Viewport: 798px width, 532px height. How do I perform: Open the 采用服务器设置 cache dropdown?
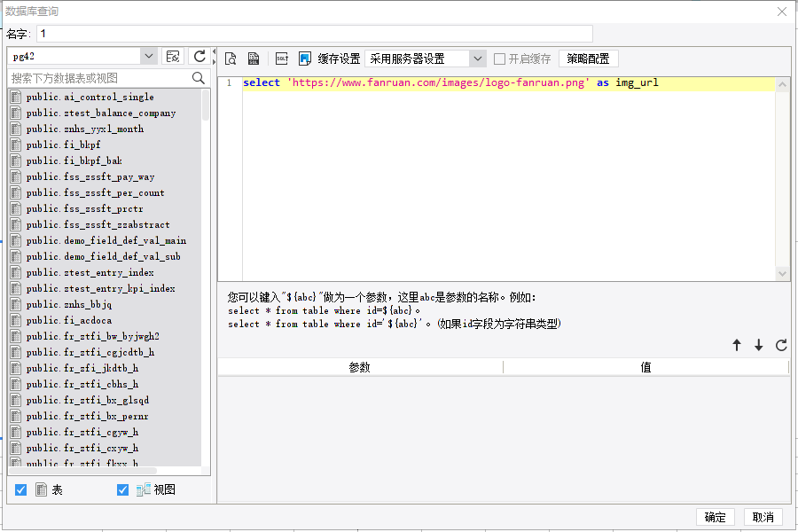click(x=478, y=59)
